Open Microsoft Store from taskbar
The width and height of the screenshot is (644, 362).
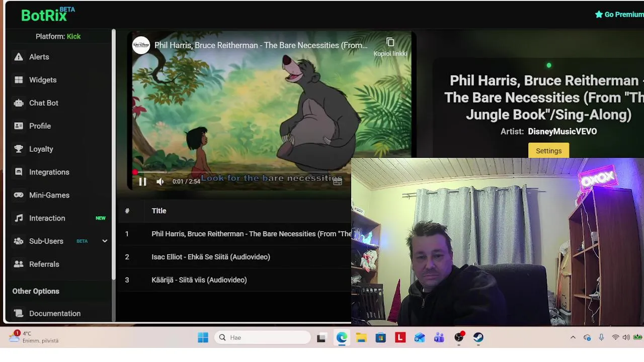pos(380,337)
